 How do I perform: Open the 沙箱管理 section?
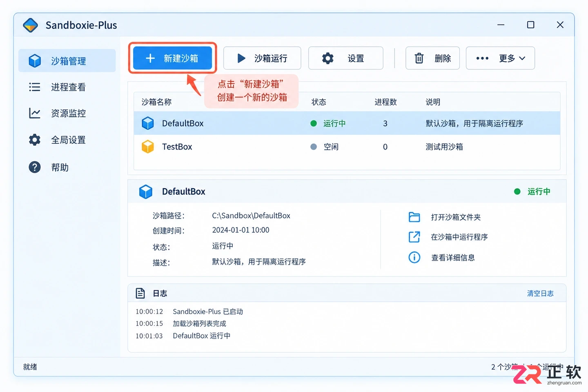click(x=67, y=61)
